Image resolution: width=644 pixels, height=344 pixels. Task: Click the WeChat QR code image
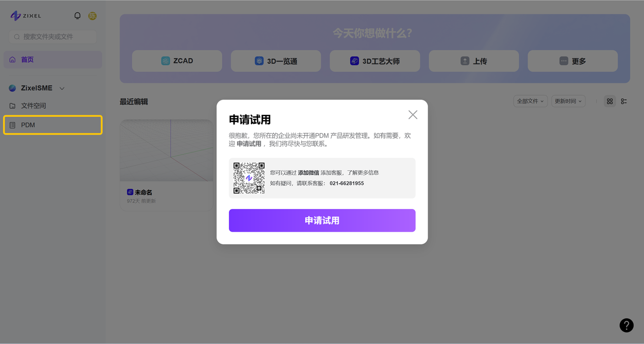click(x=249, y=178)
